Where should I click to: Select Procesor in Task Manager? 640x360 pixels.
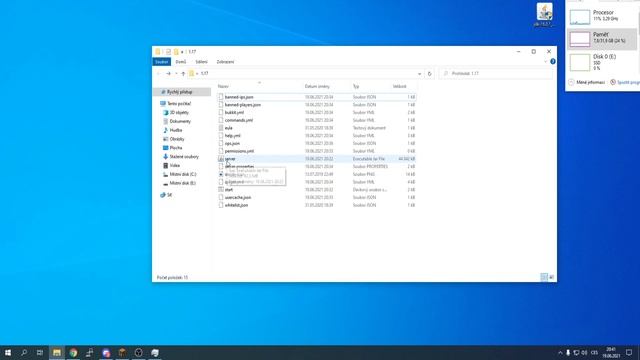pyautogui.click(x=602, y=17)
